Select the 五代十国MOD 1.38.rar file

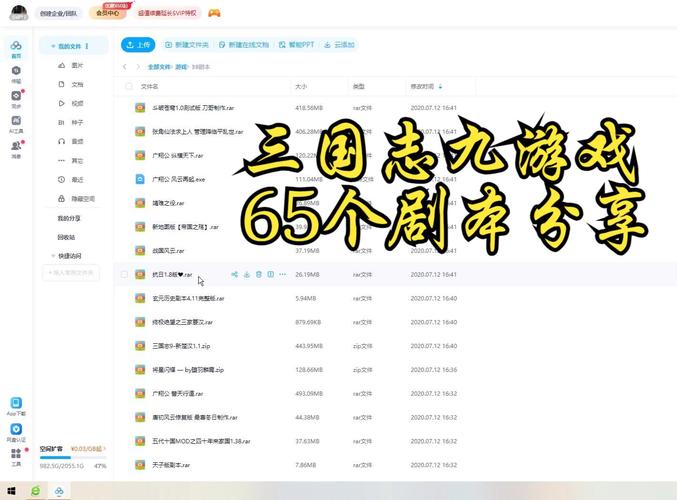201,441
